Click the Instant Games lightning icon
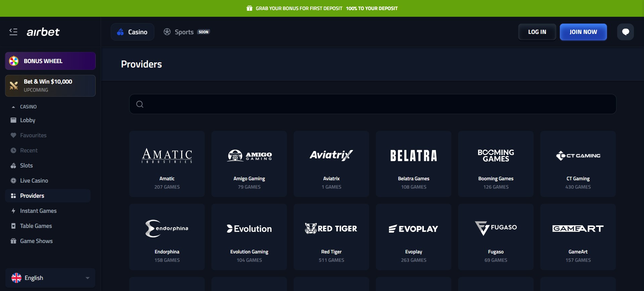This screenshot has height=291, width=644. [13, 211]
